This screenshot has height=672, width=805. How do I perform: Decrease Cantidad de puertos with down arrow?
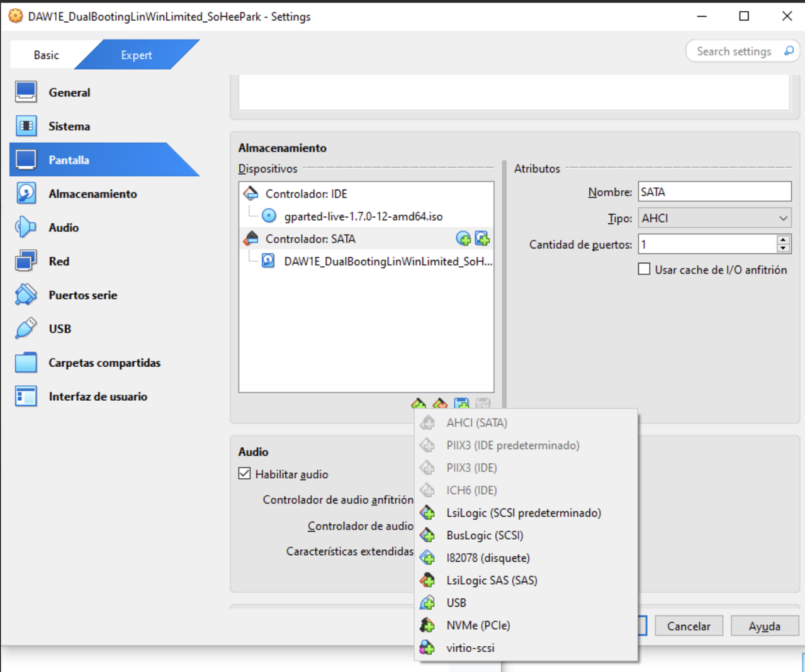click(x=784, y=249)
